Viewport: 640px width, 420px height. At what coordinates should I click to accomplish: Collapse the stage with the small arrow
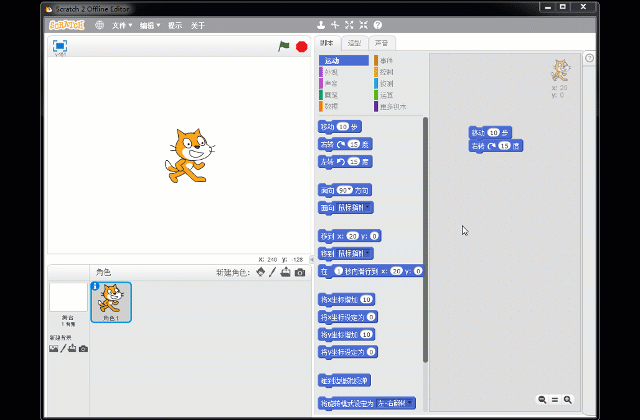click(x=312, y=259)
